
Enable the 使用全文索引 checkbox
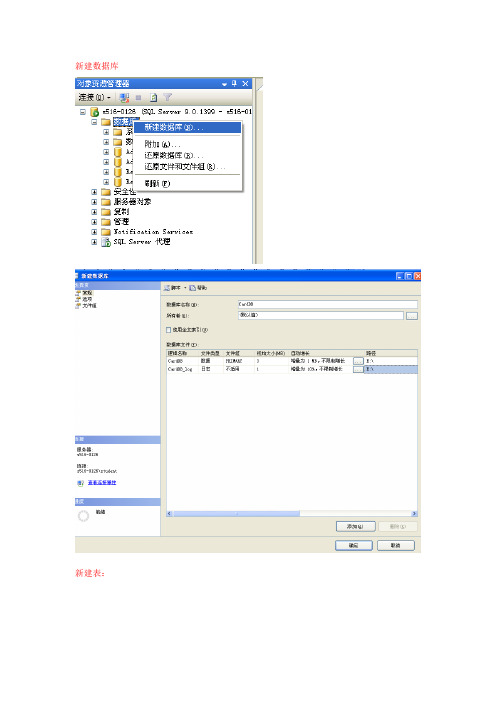point(169,330)
